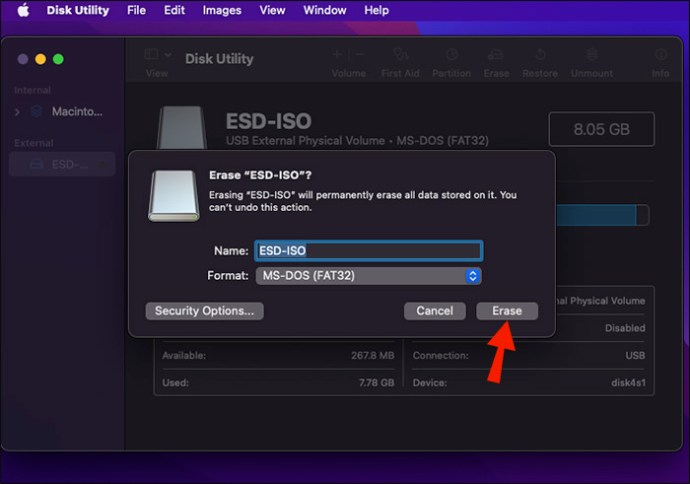Click the Info toolbar icon
690x484 pixels.
pos(661,55)
